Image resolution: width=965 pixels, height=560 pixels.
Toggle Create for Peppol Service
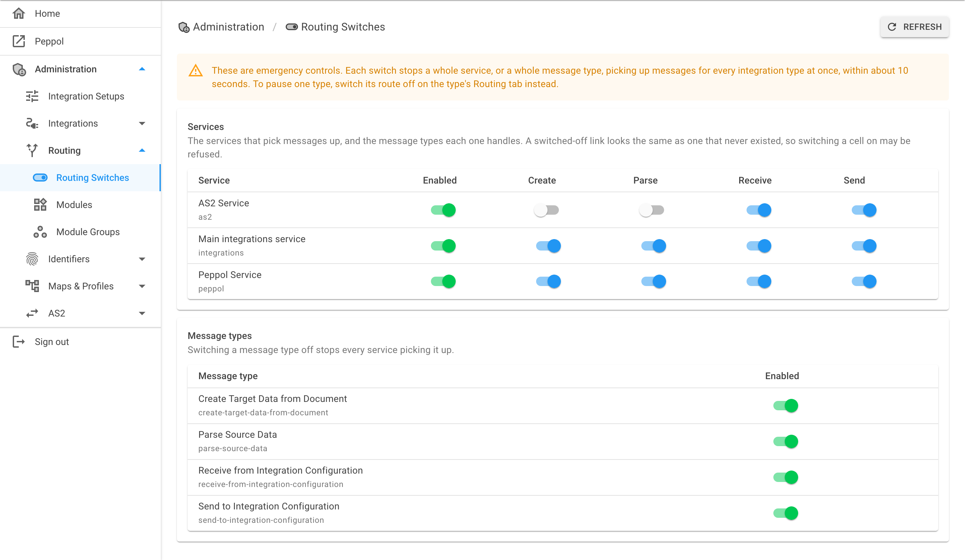click(x=549, y=281)
